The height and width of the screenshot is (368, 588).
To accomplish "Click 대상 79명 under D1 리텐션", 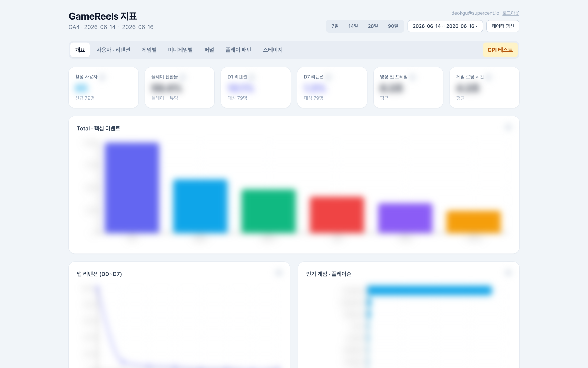I will 237,98.
